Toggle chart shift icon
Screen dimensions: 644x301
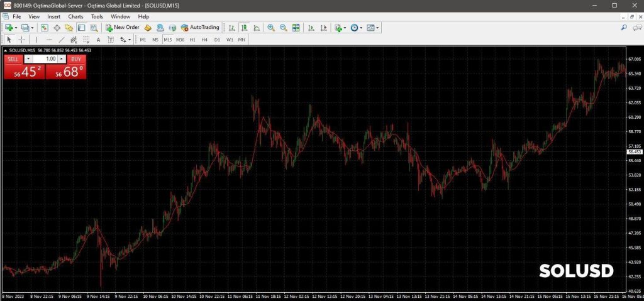tap(324, 28)
